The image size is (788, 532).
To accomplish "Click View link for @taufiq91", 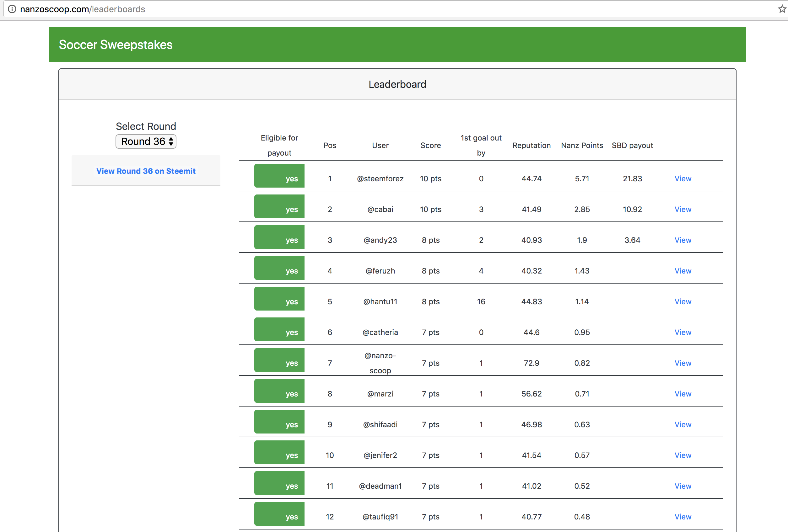I will [x=683, y=517].
